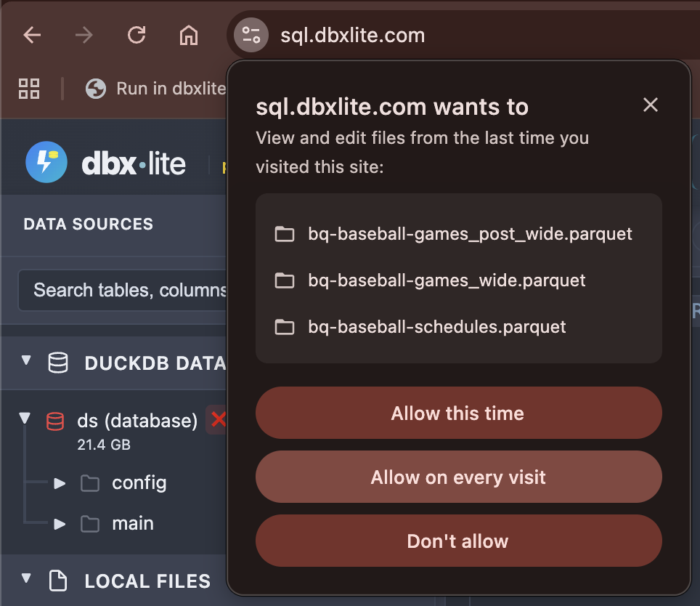Choose Allow on every visit
Viewport: 700px width, 606px height.
pos(458,477)
